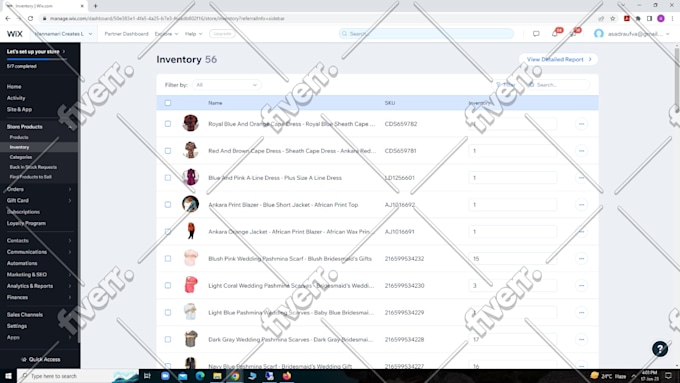Tick the select-all checkbox in table header
This screenshot has height=383, width=680.
pyautogui.click(x=168, y=103)
